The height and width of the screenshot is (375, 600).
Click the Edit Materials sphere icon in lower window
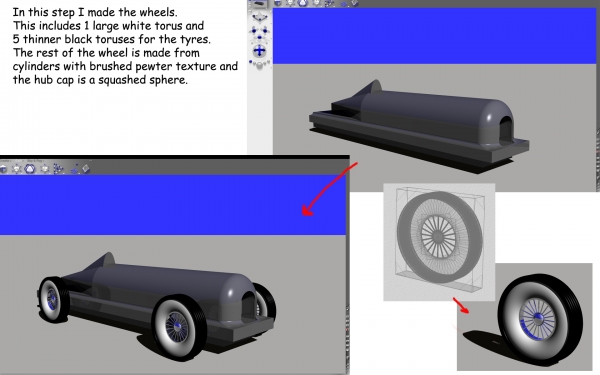(3, 168)
